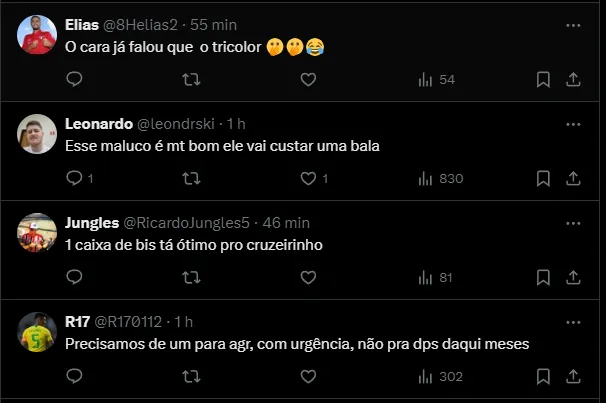This screenshot has height=403, width=606.
Task: Open Leonardo's profile name link
Action: pyautogui.click(x=98, y=124)
